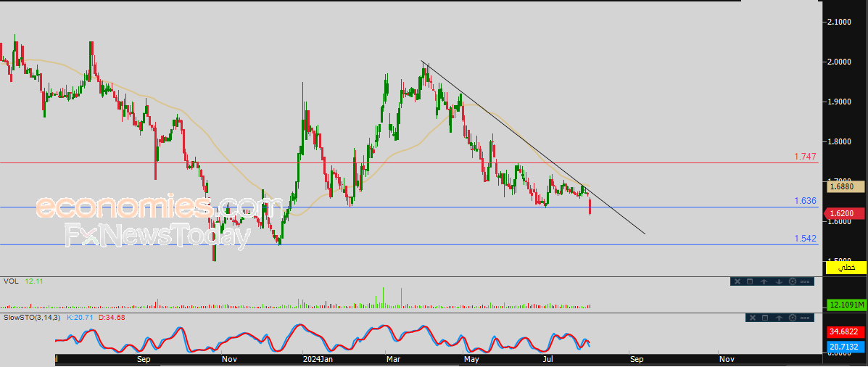Screen dimensions: 868x367
Task: Move the VOL panel down
Action: pyautogui.click(x=779, y=281)
